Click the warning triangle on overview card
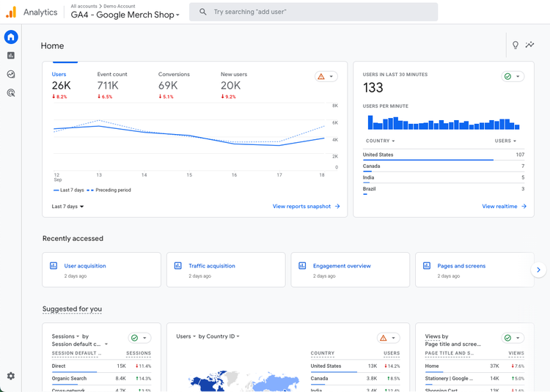The image size is (550, 392). click(x=321, y=76)
